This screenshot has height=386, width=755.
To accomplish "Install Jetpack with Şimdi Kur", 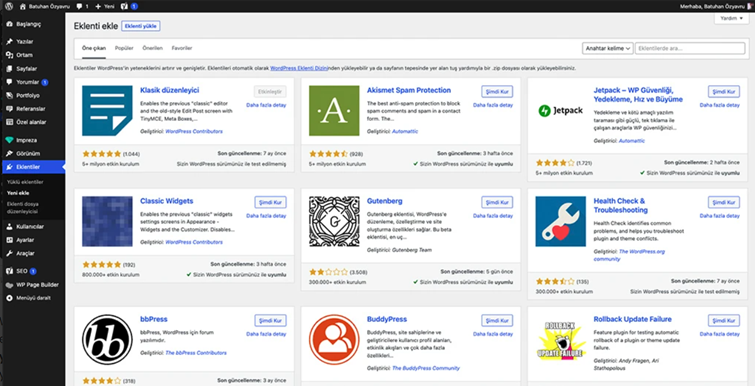I will pyautogui.click(x=724, y=91).
